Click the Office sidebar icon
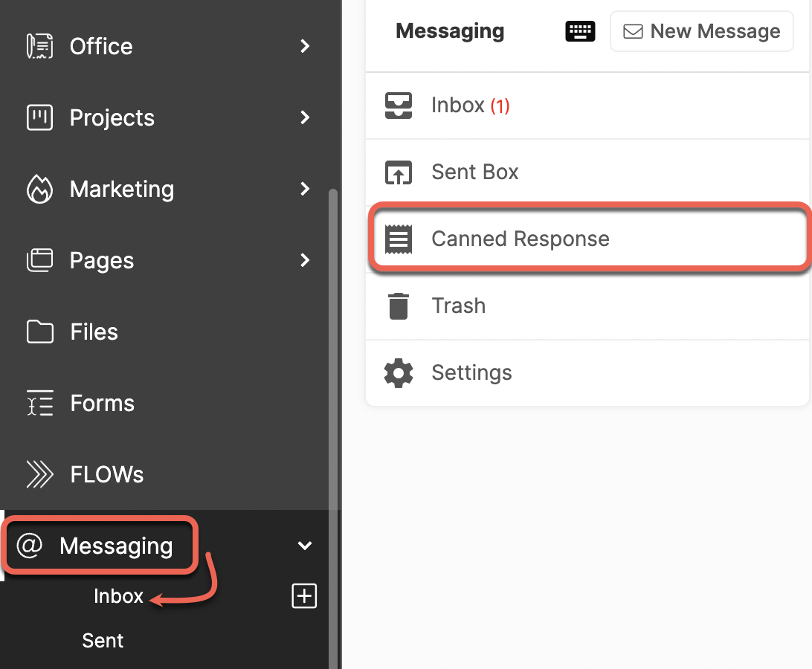 tap(39, 46)
